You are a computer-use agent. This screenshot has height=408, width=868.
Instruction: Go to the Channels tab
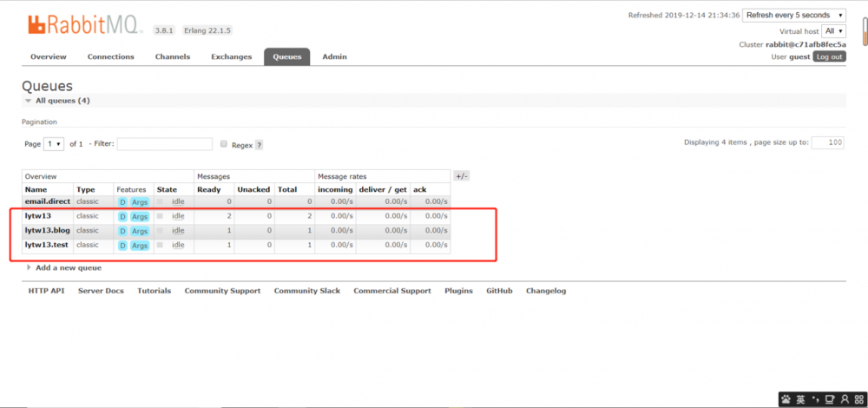[x=172, y=56]
